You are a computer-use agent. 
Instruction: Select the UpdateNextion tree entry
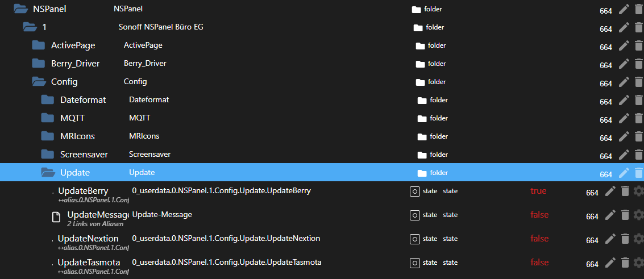(88, 239)
